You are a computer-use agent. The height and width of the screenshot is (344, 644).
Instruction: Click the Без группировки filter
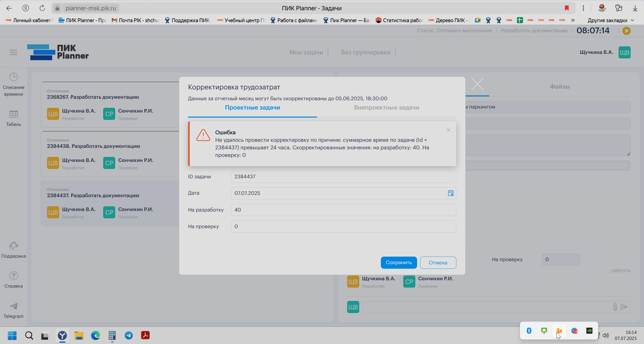click(366, 52)
